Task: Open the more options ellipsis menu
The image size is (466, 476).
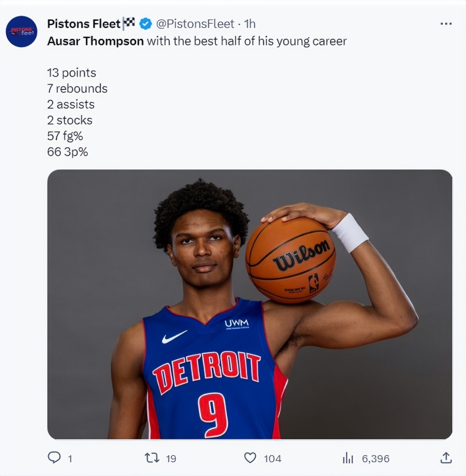Action: pos(446,23)
